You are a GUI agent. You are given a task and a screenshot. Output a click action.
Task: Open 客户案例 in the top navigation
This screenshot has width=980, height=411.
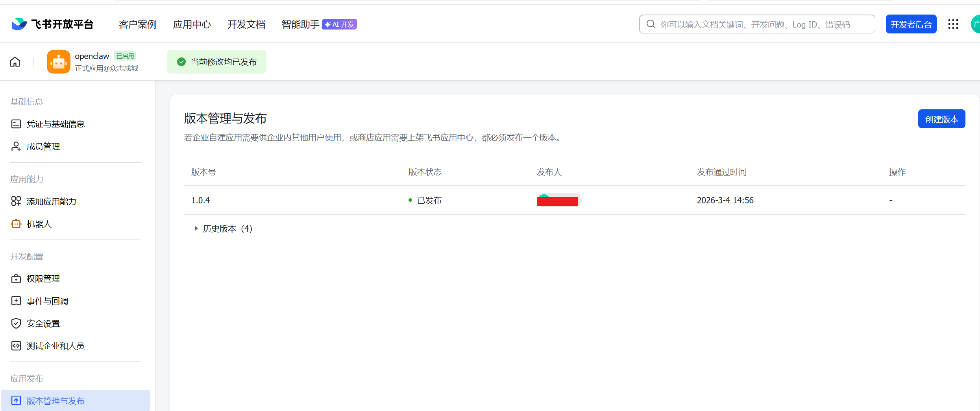point(137,24)
